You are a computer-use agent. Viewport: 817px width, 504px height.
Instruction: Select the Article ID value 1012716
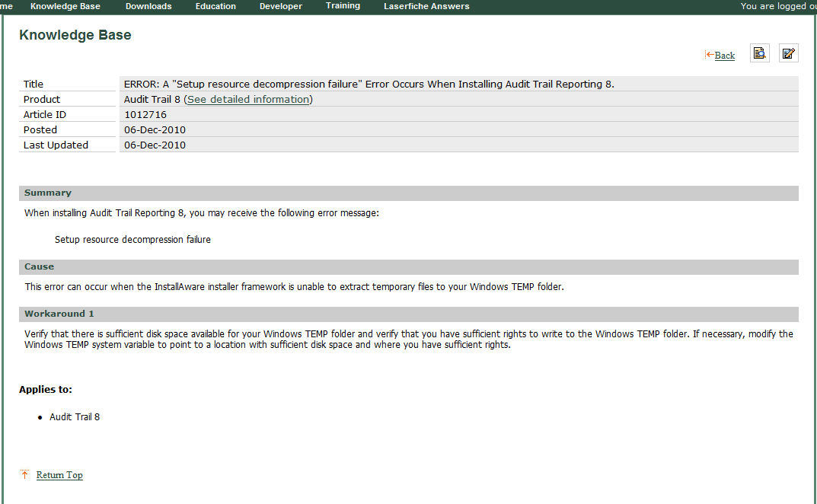pyautogui.click(x=145, y=115)
